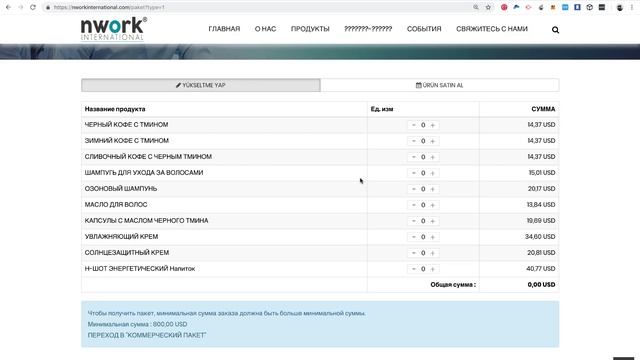Decrease quantity of ЗИМНИЙ КОФЕ С ТМИНОМ

coord(413,141)
